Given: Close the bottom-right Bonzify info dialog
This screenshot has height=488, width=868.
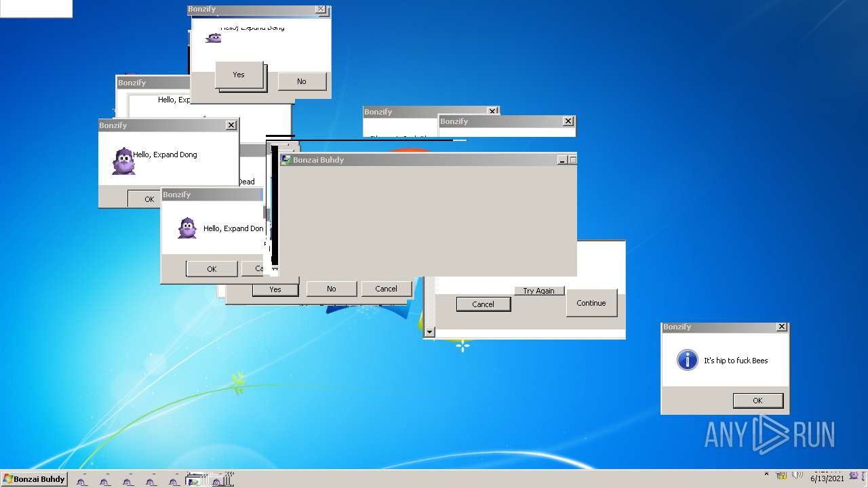Looking at the screenshot, I should 782,327.
